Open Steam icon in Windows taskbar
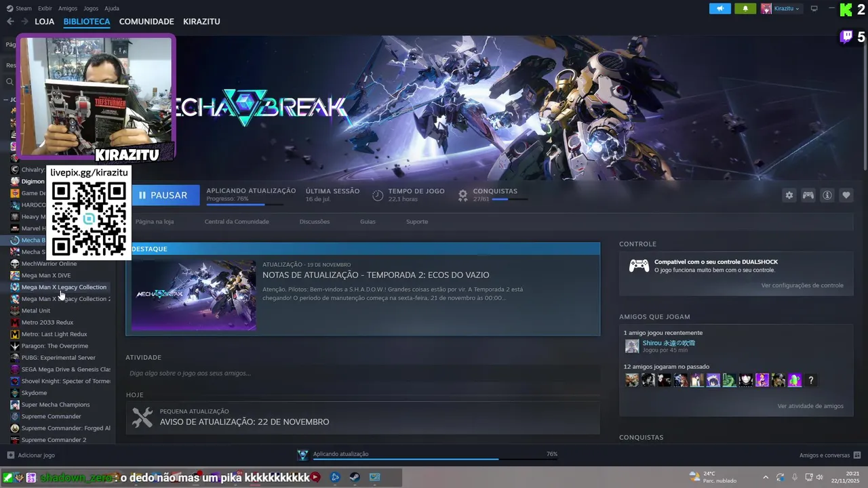The height and width of the screenshot is (488, 868). [355, 477]
